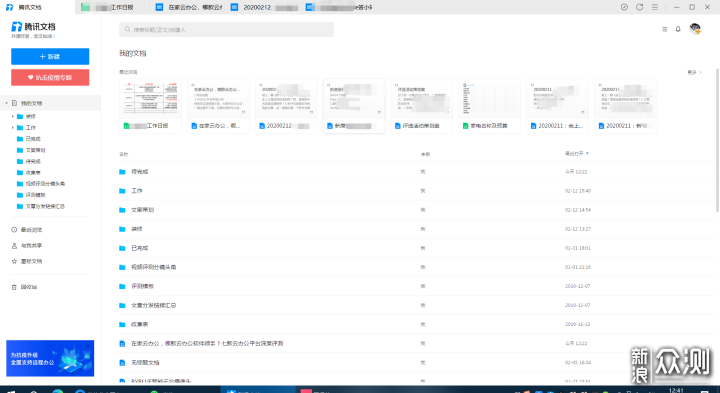Click the refresh icon in title bar
This screenshot has width=720, height=393.
tap(639, 7)
